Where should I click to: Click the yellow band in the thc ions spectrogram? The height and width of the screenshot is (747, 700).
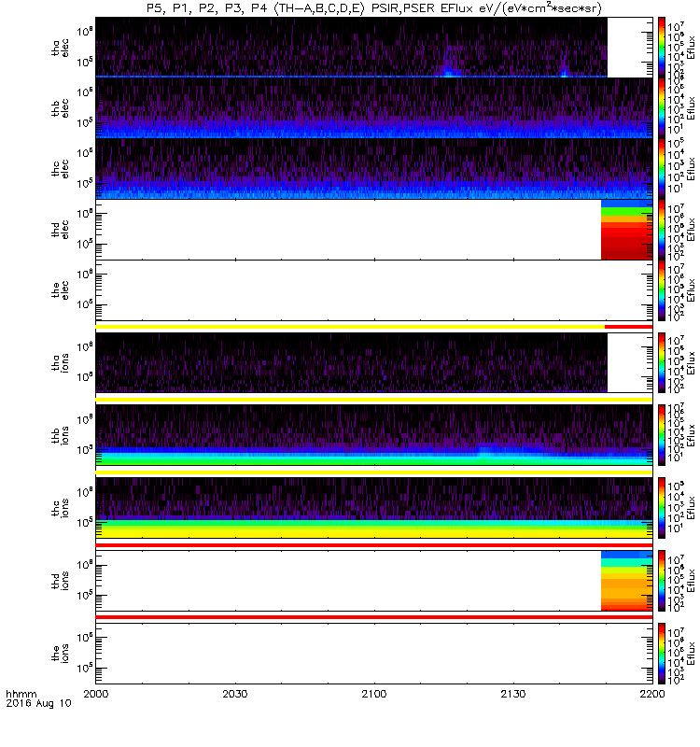[374, 532]
